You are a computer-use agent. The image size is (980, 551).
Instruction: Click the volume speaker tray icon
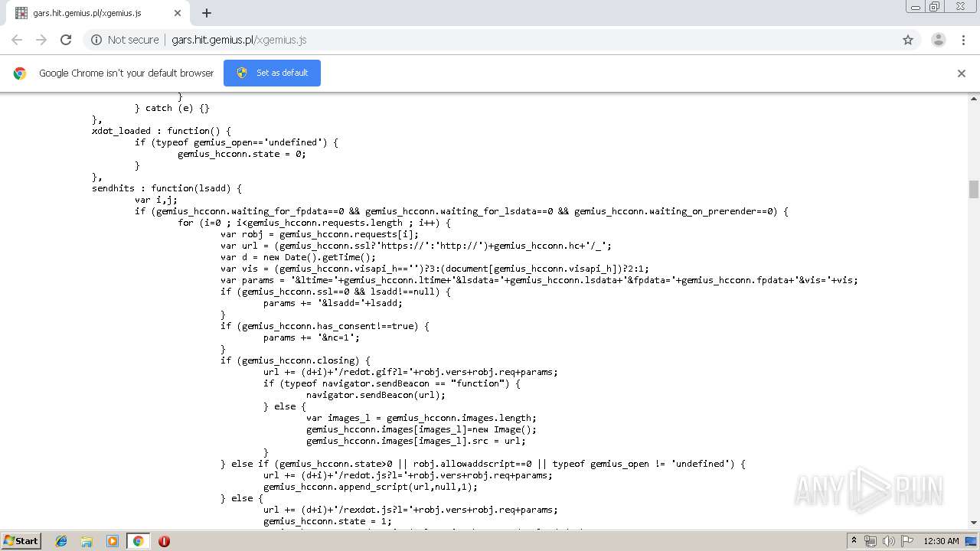pyautogui.click(x=888, y=541)
